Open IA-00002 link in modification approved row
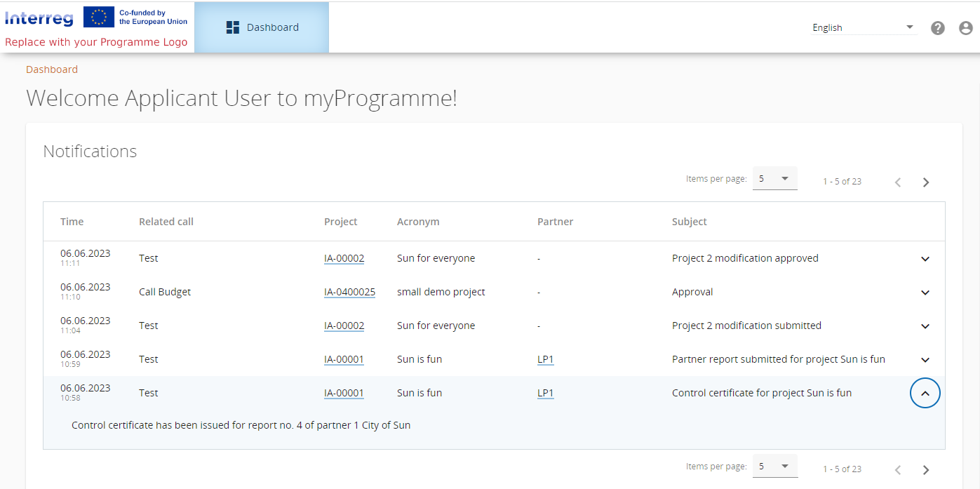This screenshot has width=980, height=489. [344, 258]
